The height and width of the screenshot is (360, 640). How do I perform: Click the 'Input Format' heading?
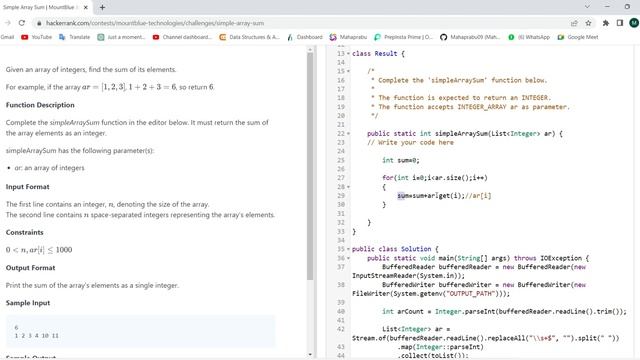coord(27,187)
